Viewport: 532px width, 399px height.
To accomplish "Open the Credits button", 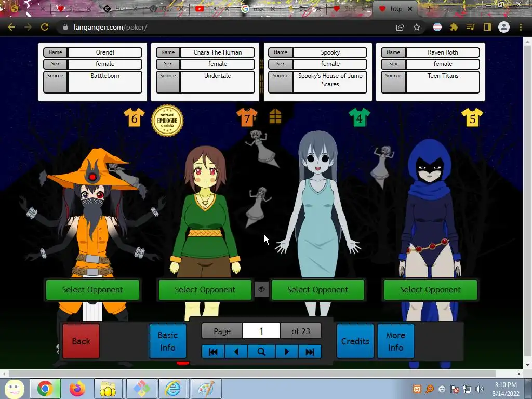I will (355, 341).
